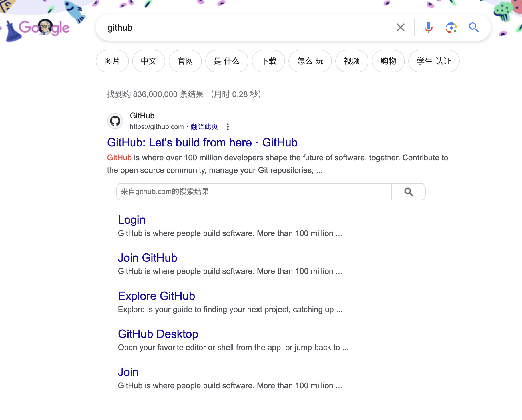Select the 是 什么 filter chip
The height and width of the screenshot is (420, 522).
click(227, 61)
